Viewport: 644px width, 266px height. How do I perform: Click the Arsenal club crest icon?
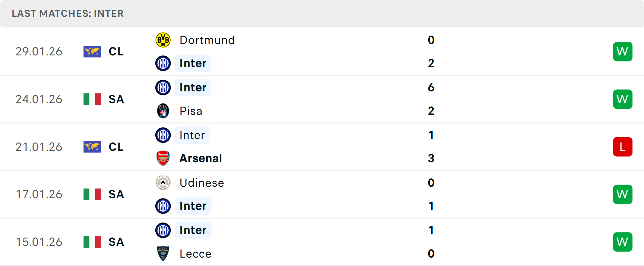[163, 158]
